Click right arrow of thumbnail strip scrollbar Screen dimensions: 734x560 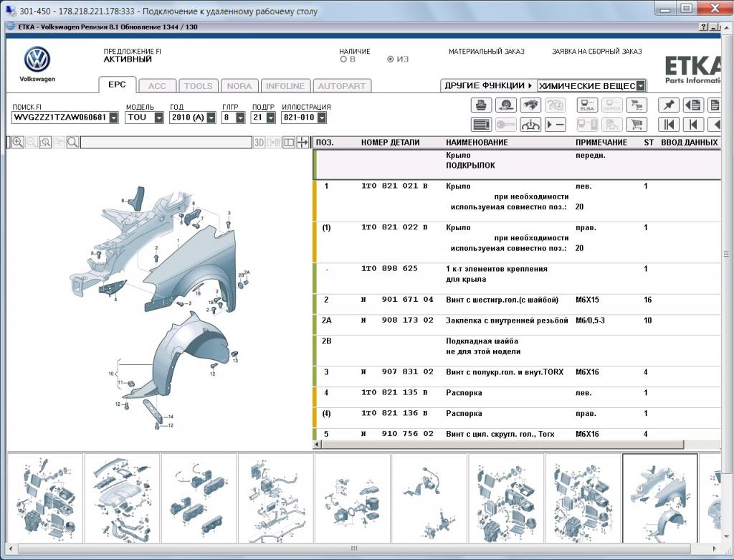(715, 549)
